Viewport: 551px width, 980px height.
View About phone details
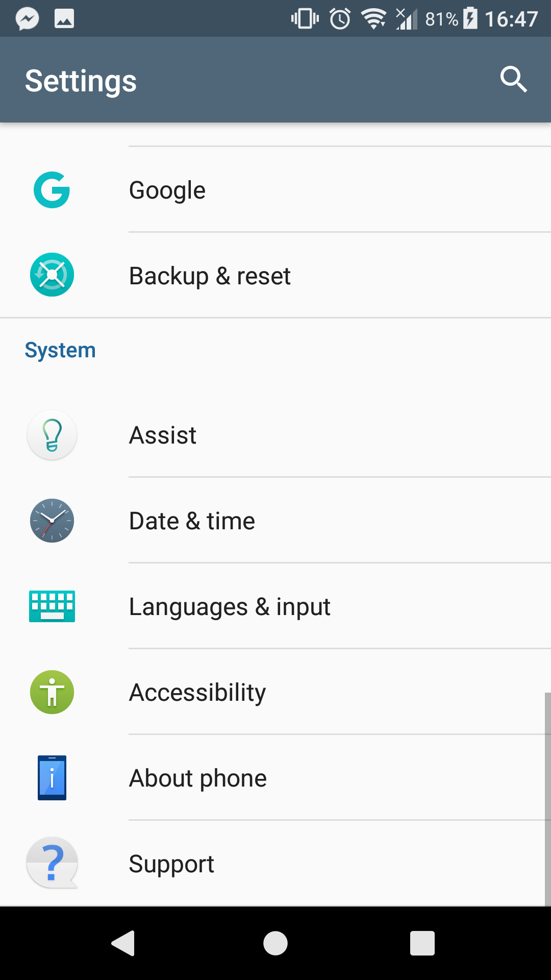[x=198, y=778]
